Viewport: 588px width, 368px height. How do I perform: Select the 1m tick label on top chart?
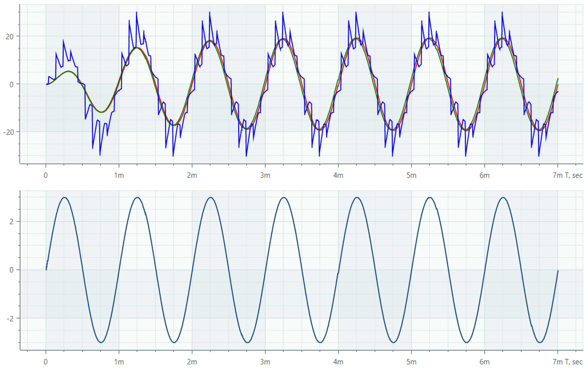119,175
